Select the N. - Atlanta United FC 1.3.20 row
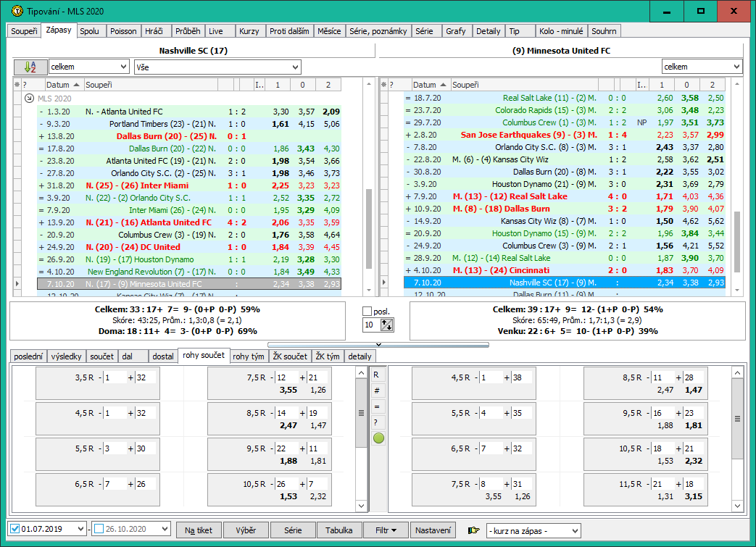The height and width of the screenshot is (547, 756). [x=189, y=112]
